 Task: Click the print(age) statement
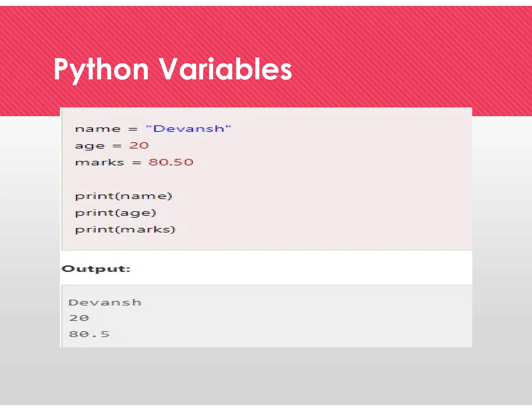[116, 213]
